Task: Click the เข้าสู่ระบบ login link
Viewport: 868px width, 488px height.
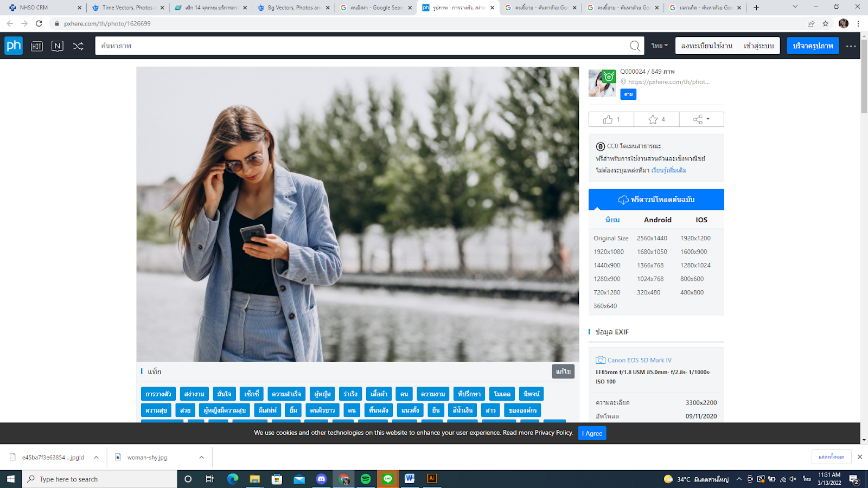Action: pyautogui.click(x=759, y=46)
